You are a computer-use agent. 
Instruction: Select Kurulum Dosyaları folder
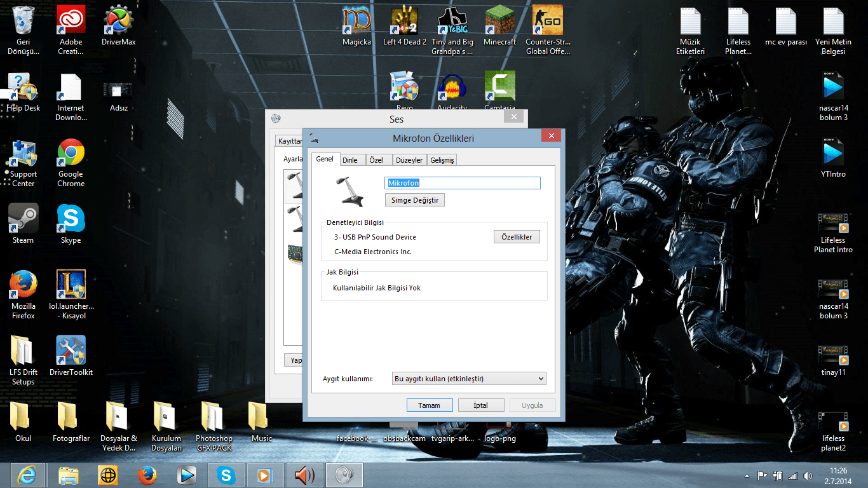click(166, 427)
